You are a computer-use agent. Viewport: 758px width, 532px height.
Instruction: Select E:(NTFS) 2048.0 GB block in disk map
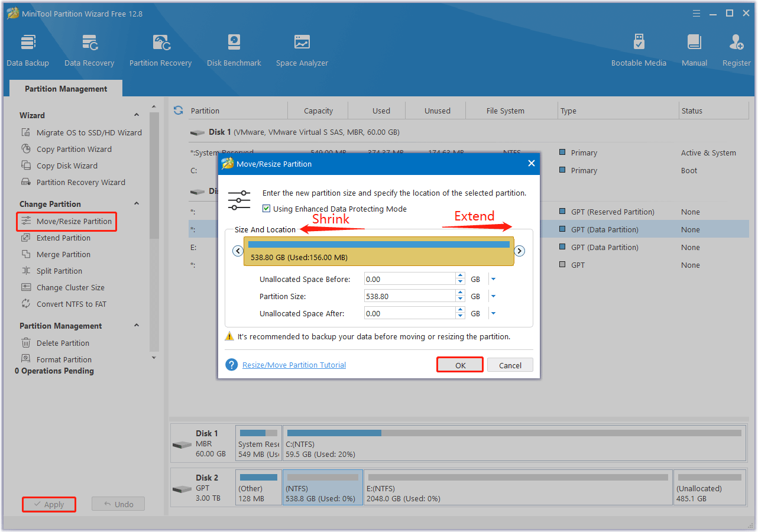pos(519,488)
